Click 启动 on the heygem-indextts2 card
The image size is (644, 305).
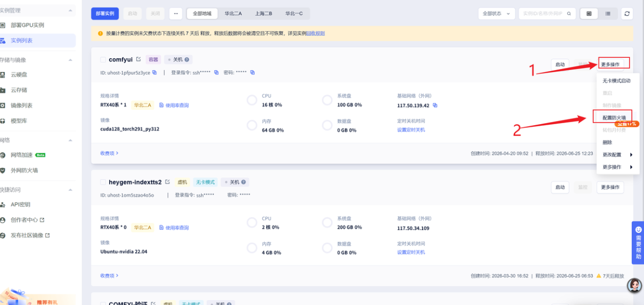coord(560,187)
